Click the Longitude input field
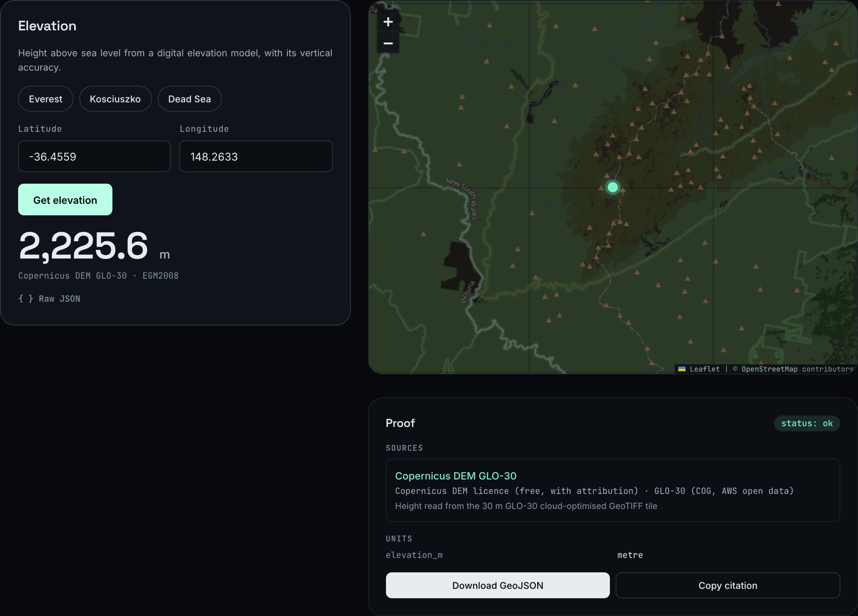This screenshot has height=616, width=858. 256,157
